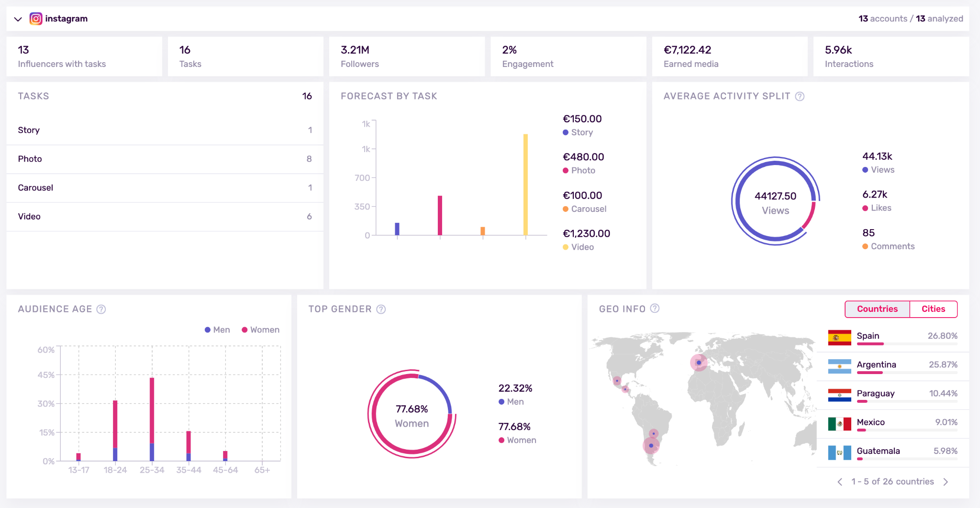
Task: Toggle the Women legend in Audience Age
Action: pyautogui.click(x=260, y=330)
